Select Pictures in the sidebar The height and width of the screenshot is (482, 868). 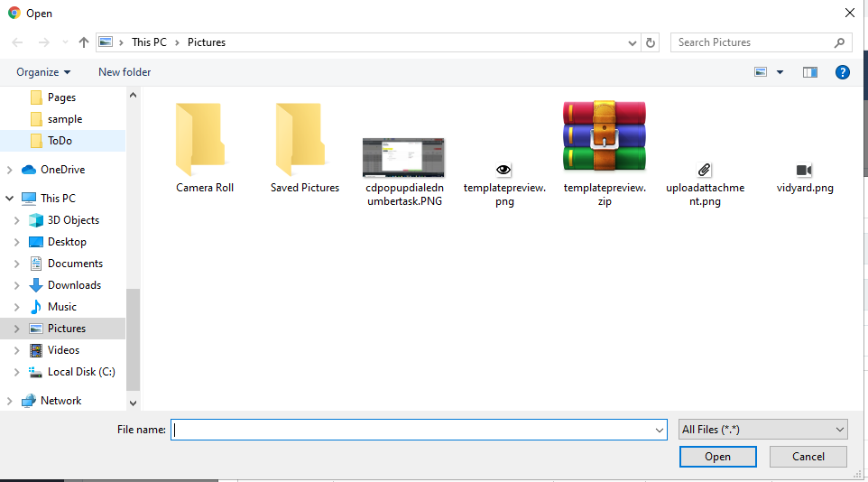[x=67, y=328]
